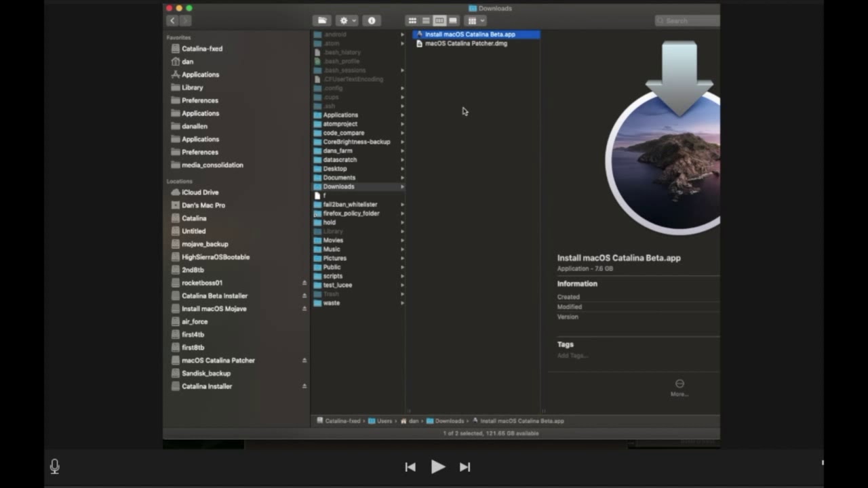Click the Desktop folder icon in the column
The width and height of the screenshot is (868, 488).
(317, 169)
